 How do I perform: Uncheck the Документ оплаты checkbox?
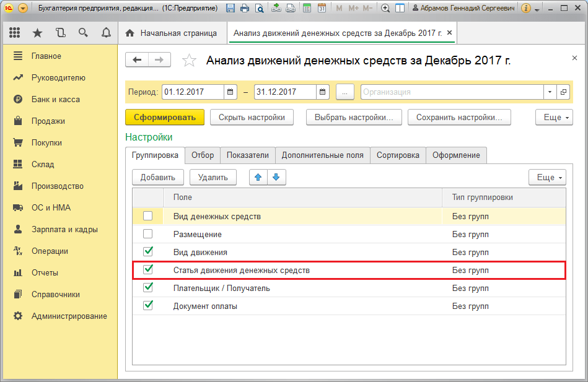click(x=147, y=305)
